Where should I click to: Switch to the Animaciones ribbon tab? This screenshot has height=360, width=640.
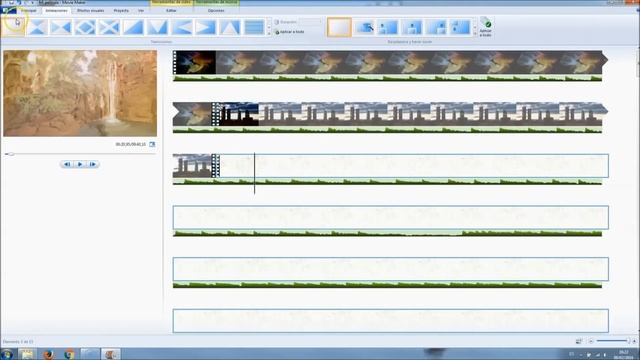click(x=56, y=11)
